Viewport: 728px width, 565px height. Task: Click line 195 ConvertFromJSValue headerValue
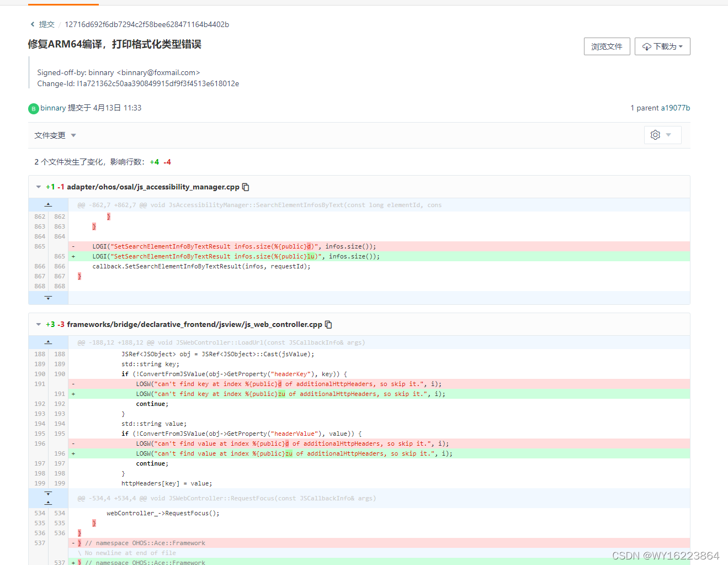click(x=242, y=434)
